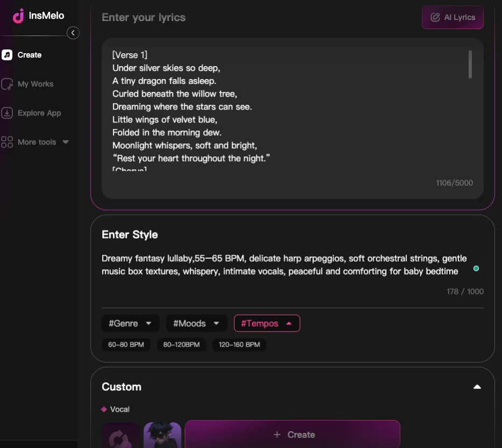Collapse the #Tempos dropdown

[x=267, y=323]
